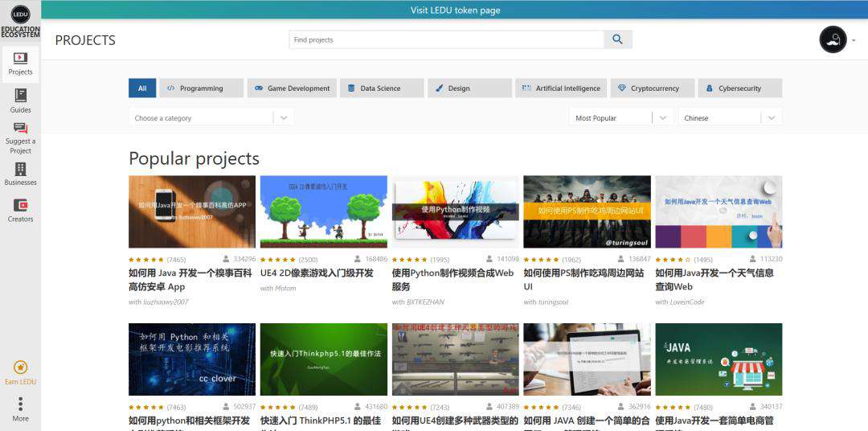Click the viewers icon beside 168486
Viewport: 868px width, 431px height.
[358, 259]
